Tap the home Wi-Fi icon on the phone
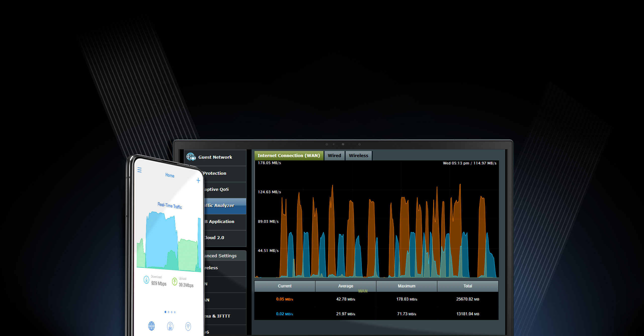The width and height of the screenshot is (644, 336). point(170,326)
